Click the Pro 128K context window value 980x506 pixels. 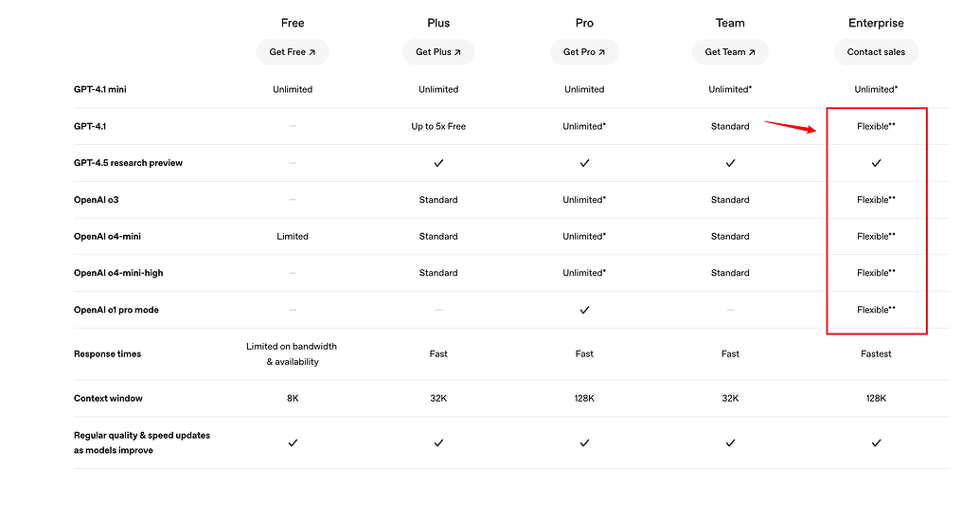click(584, 398)
